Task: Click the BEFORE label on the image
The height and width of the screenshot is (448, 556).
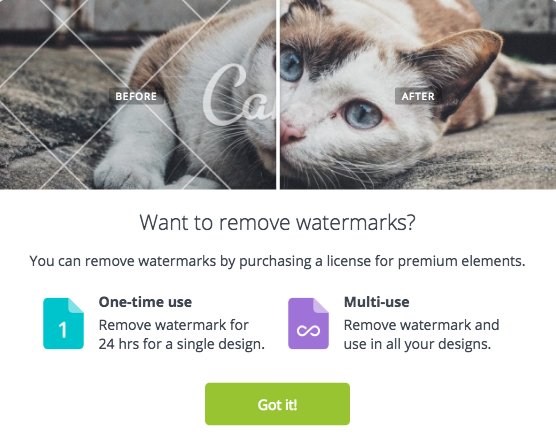Action: [136, 96]
